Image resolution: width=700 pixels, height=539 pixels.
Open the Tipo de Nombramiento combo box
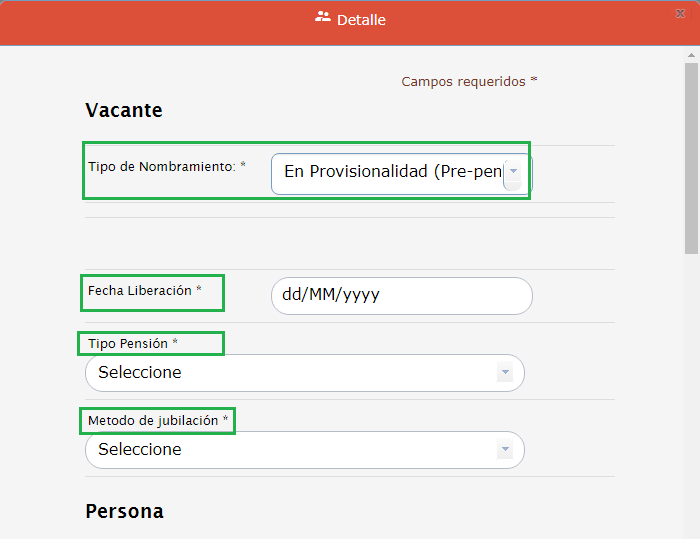click(390, 172)
